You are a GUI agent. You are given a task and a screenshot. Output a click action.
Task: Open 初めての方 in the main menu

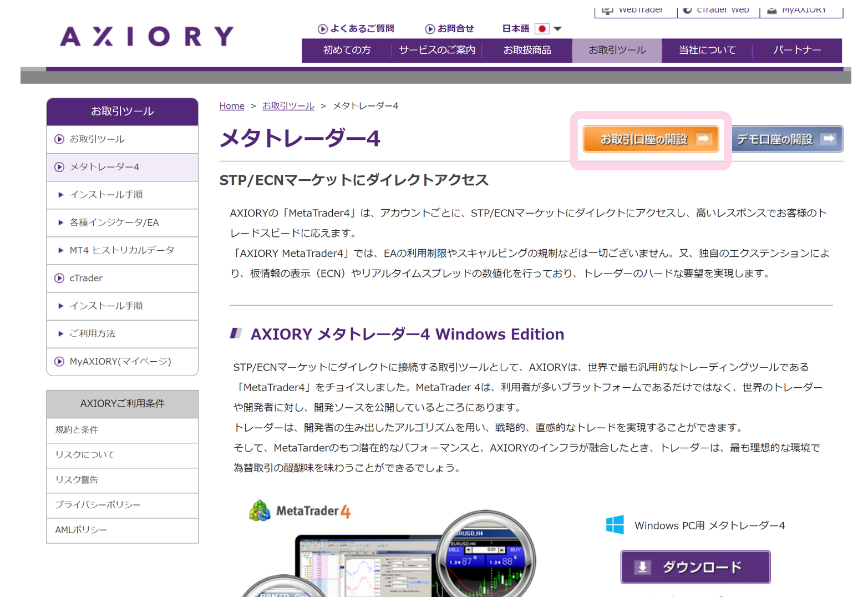(x=347, y=50)
